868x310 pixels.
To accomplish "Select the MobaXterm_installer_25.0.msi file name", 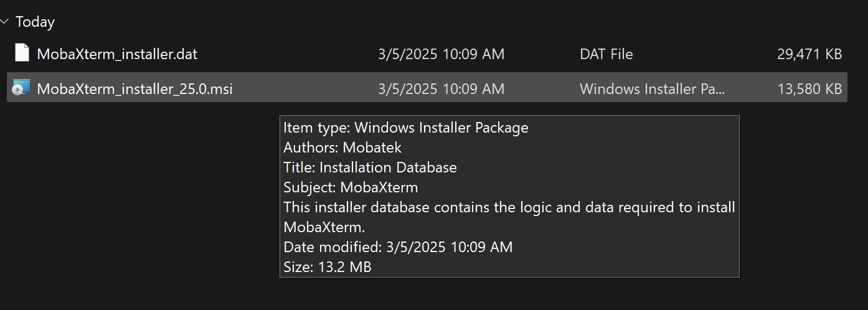I will point(134,89).
